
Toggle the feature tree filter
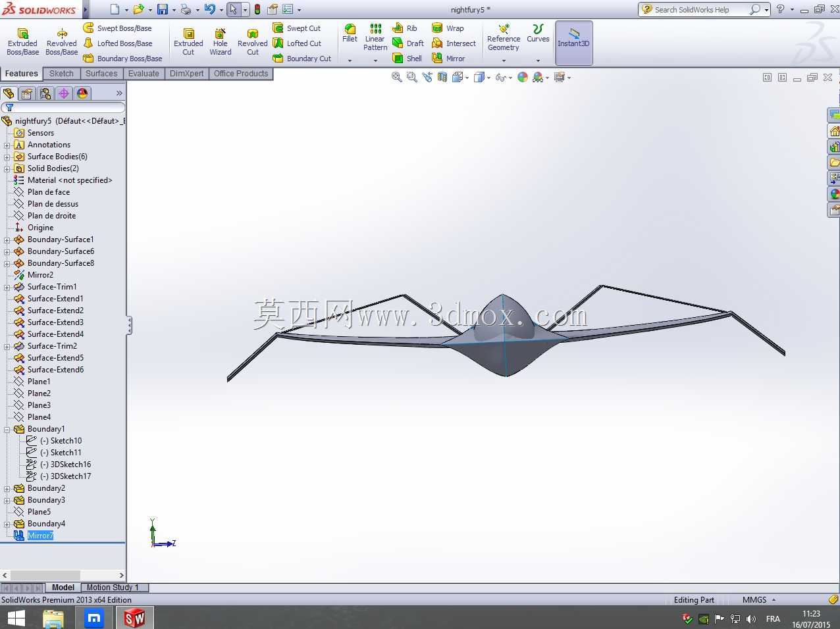(10, 108)
